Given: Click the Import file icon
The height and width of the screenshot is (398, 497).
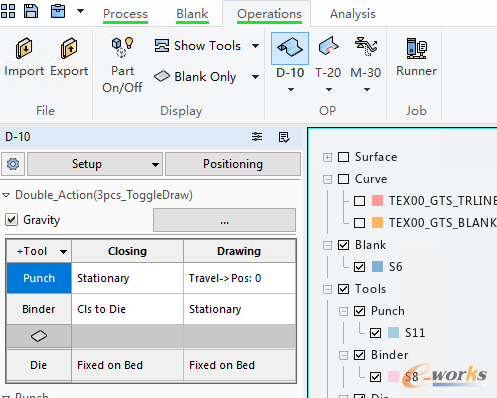Looking at the screenshot, I should click(x=24, y=48).
